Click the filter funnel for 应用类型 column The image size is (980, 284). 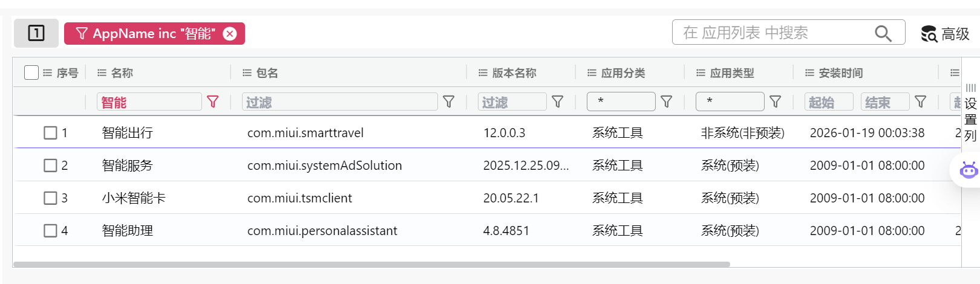(x=775, y=102)
